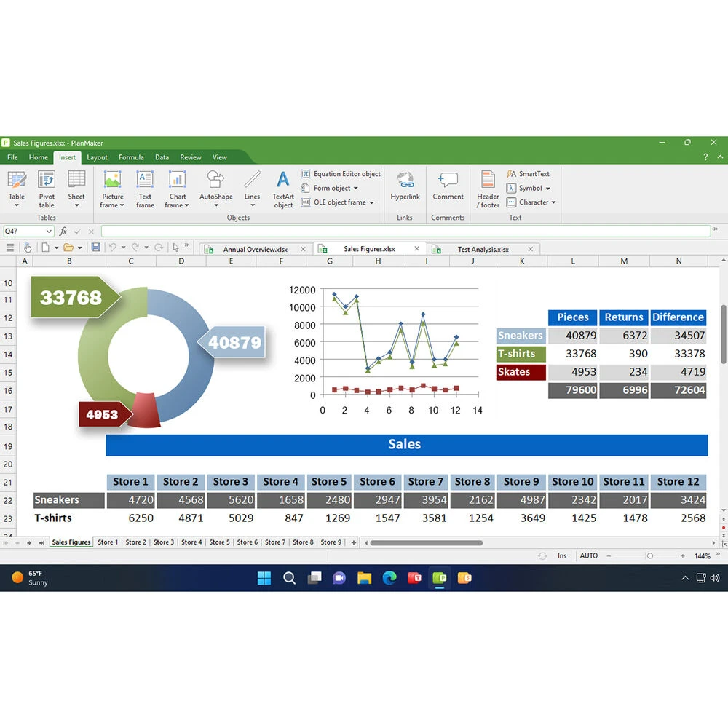
Task: Insert an Equation Editor object
Action: [341, 174]
